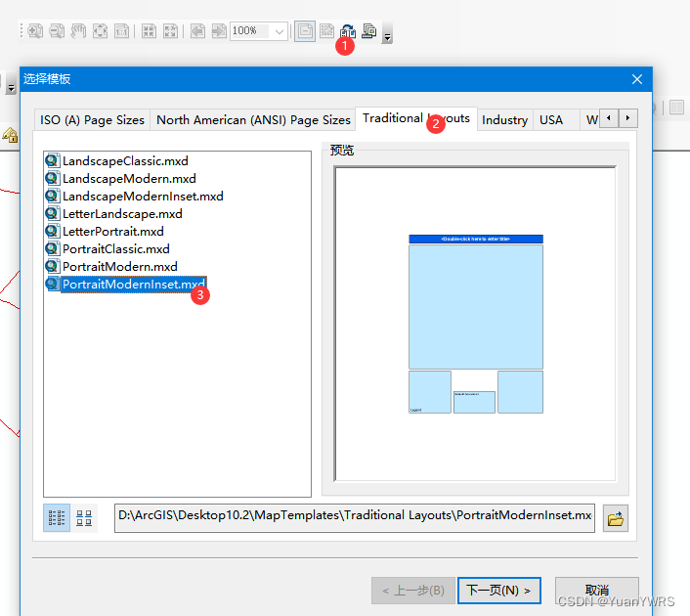Viewport: 690px width, 616px height.
Task: Click map document icon beside LetterPortrait.mxd
Action: [53, 231]
